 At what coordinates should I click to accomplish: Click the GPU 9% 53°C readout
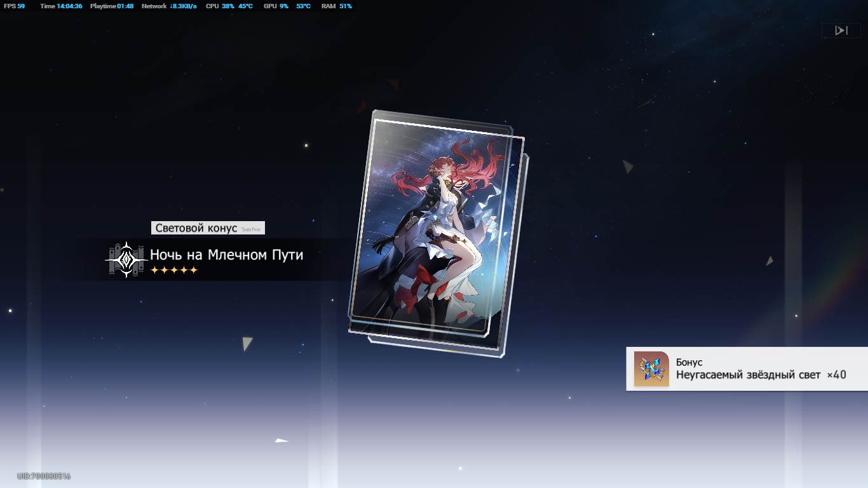click(x=287, y=6)
